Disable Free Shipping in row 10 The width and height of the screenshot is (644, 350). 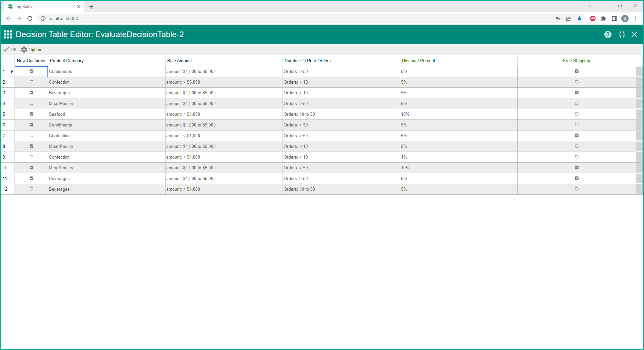577,168
